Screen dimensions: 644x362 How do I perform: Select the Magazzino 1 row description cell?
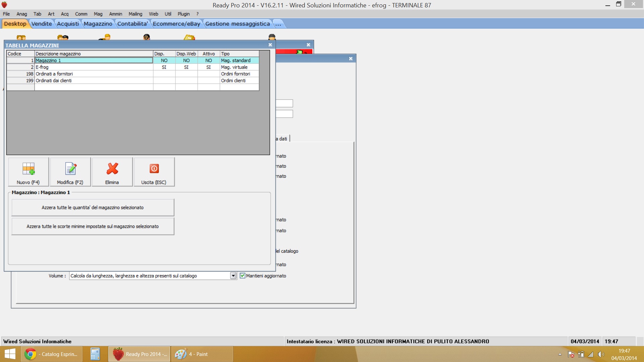(94, 60)
